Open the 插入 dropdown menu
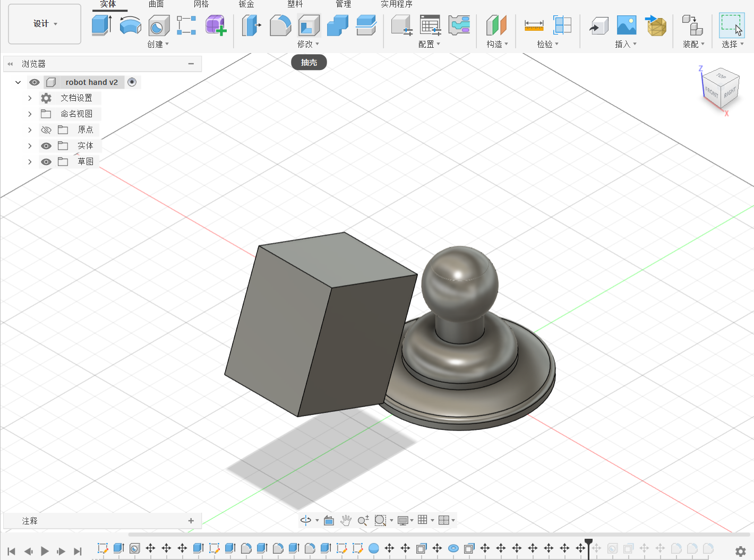 [626, 44]
